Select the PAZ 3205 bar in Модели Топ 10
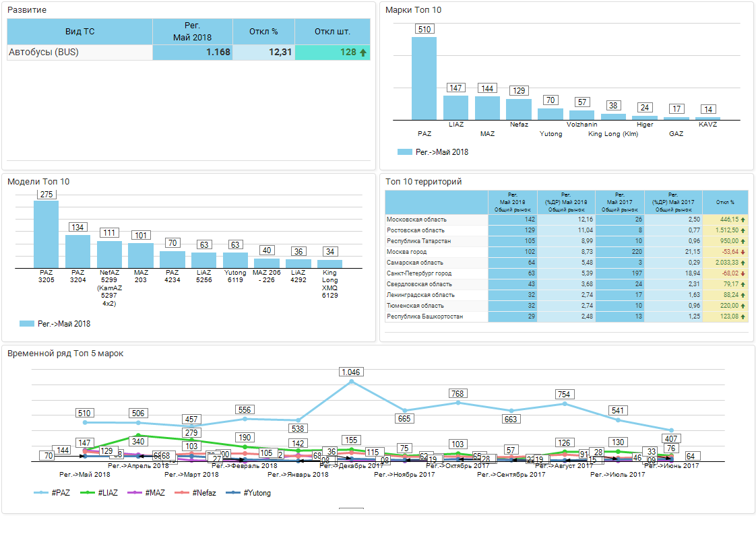The width and height of the screenshot is (756, 534). [46, 234]
